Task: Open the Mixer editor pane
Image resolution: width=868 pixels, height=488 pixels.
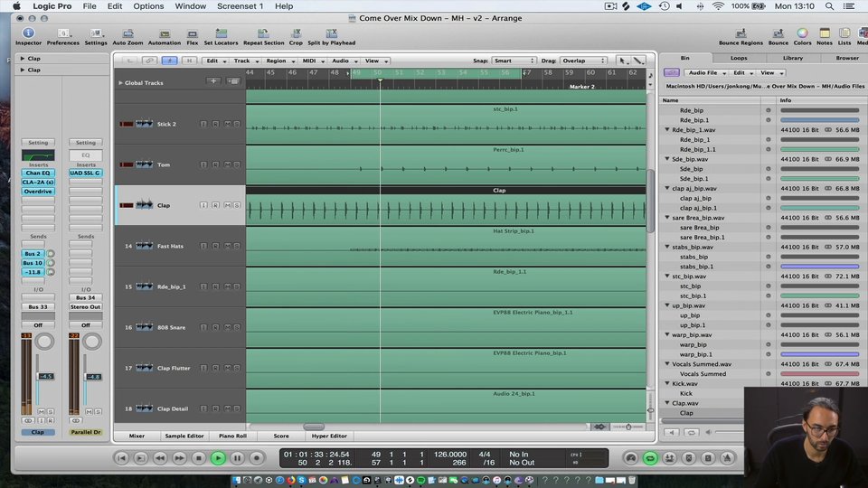Action: point(137,436)
